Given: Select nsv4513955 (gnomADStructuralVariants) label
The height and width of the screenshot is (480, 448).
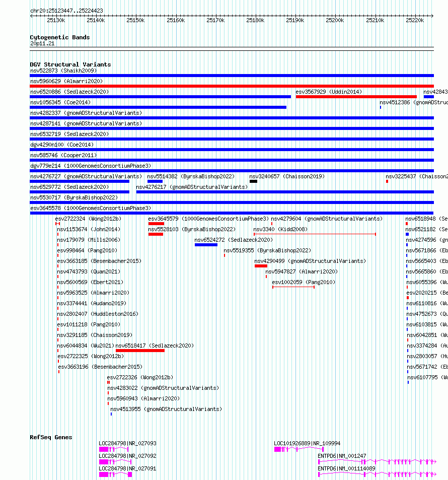Looking at the screenshot, I should coord(166,409).
